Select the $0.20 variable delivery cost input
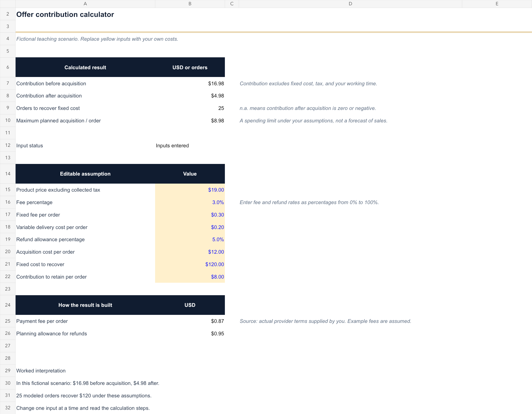The width and height of the screenshot is (532, 414). tap(190, 227)
